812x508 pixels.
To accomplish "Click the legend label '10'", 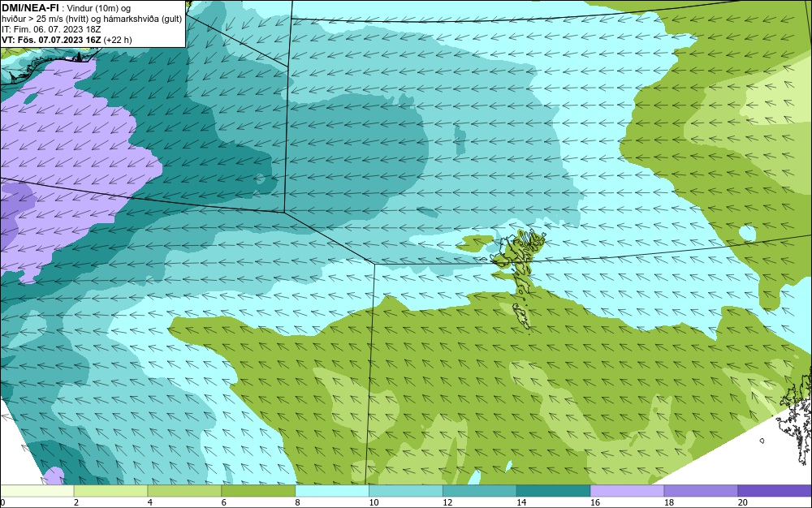I will pyautogui.click(x=374, y=502).
